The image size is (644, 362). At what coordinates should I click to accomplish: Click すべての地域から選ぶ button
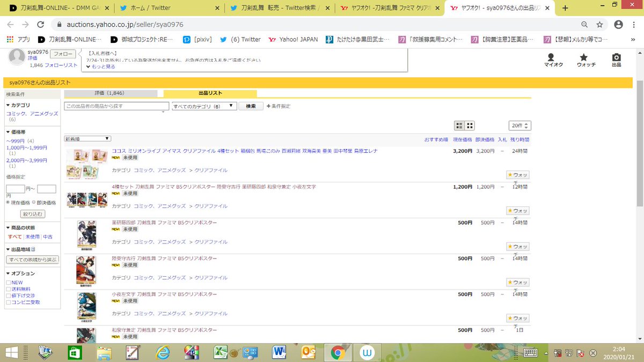pos(33,260)
